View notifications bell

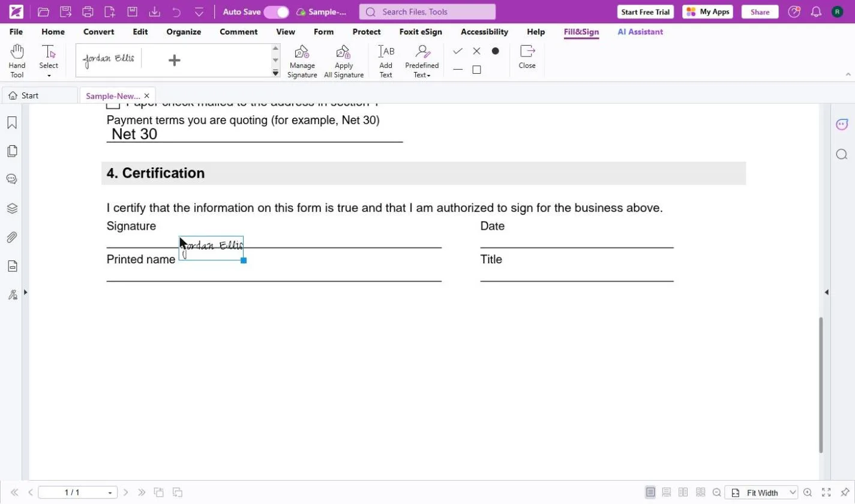click(816, 11)
